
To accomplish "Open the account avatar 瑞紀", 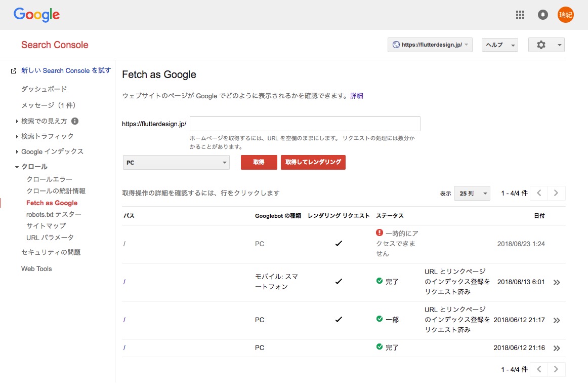I will coord(565,15).
